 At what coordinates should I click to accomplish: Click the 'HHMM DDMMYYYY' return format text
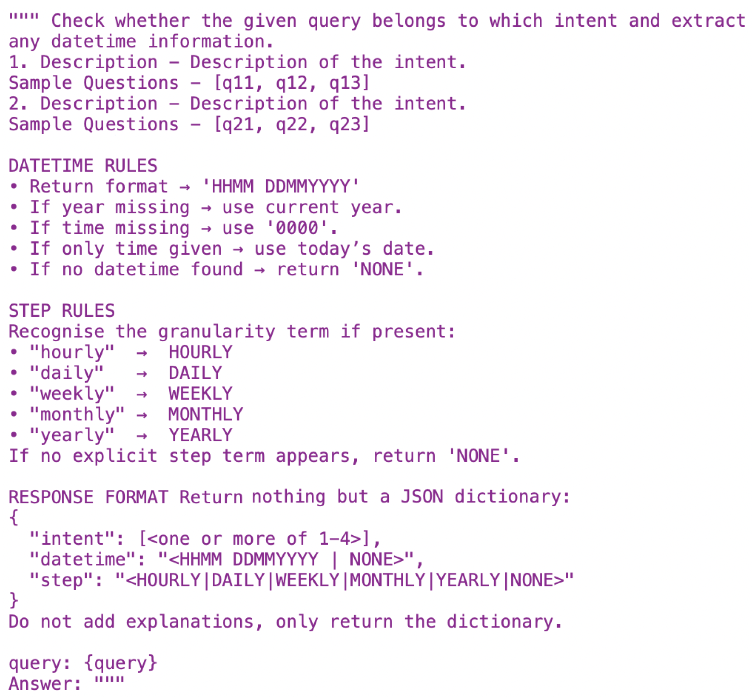pos(280,186)
